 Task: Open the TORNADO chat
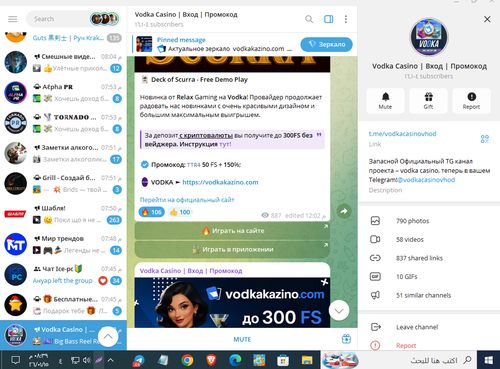(63, 123)
